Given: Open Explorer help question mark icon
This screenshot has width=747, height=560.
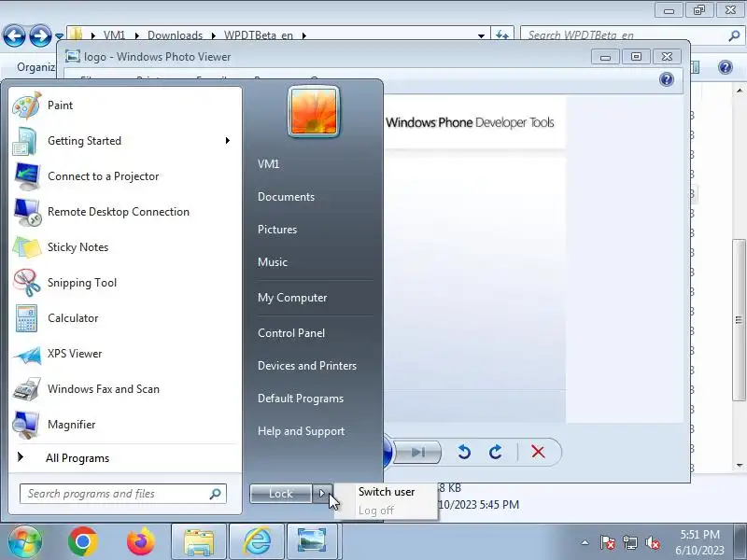Looking at the screenshot, I should point(726,67).
